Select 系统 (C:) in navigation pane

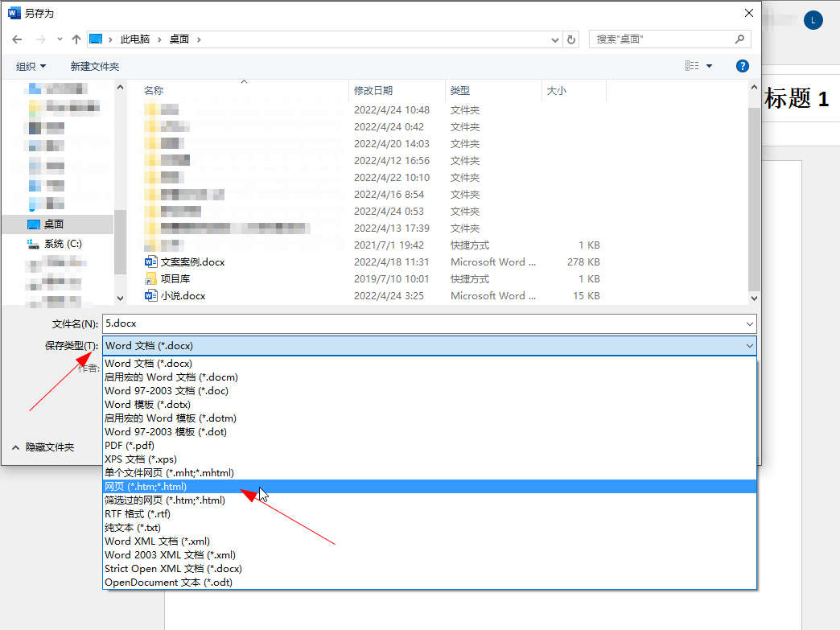59,244
